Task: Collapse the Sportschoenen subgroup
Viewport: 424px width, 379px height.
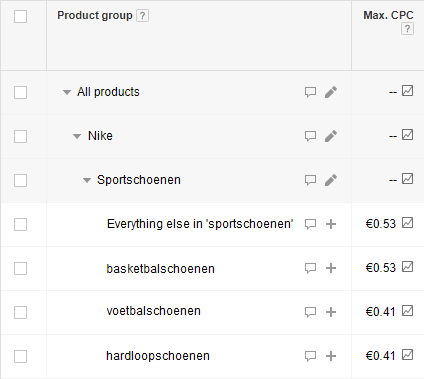Action: tap(87, 180)
